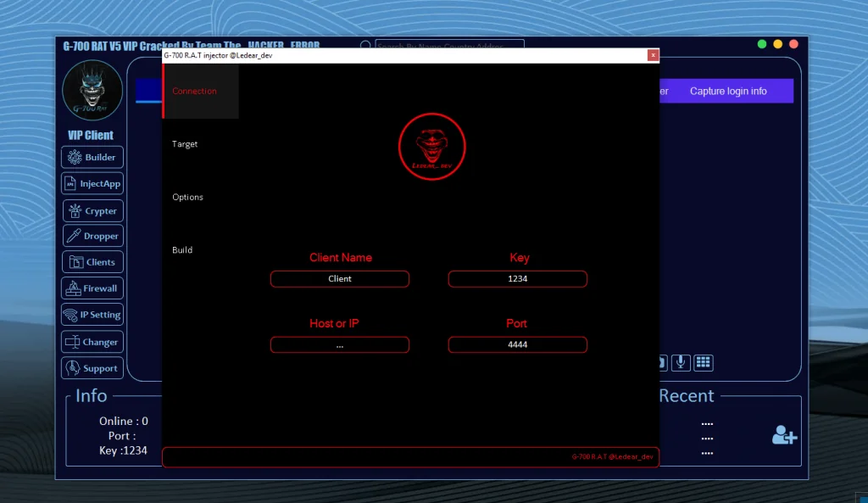
Task: Switch to the Target tab
Action: point(185,144)
